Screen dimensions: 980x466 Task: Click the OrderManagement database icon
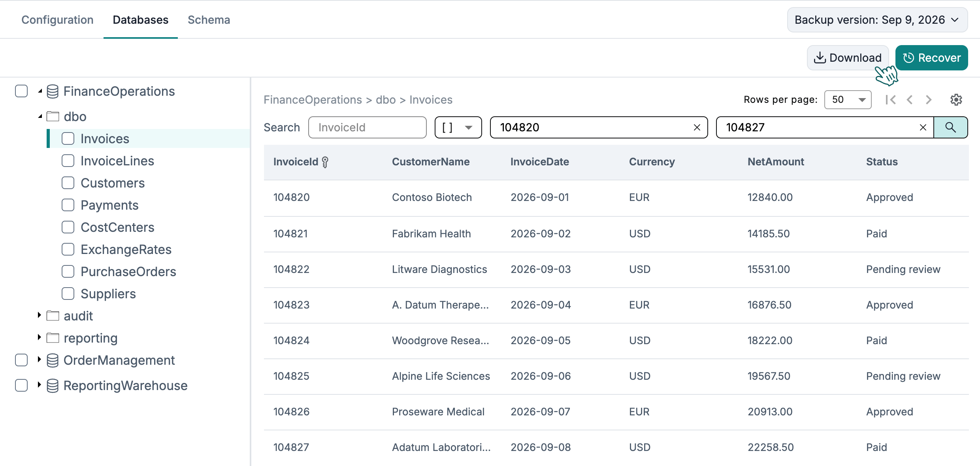53,360
